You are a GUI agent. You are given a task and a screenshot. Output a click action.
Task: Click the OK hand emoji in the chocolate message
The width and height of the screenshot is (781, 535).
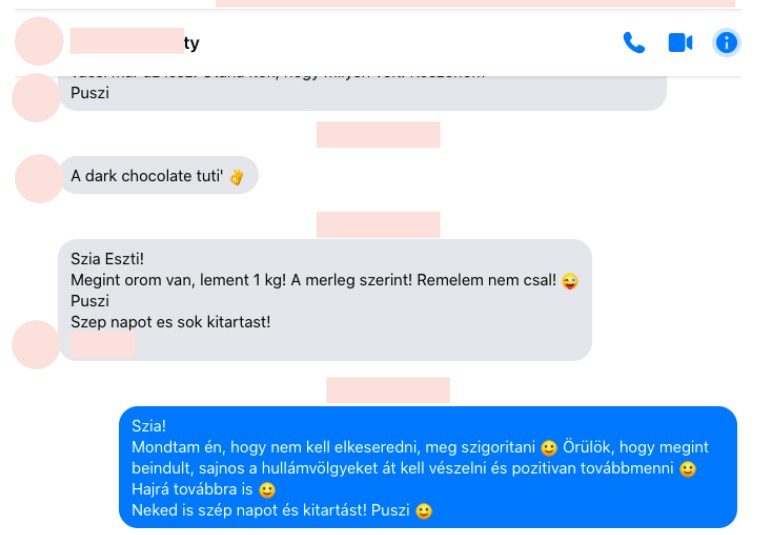pyautogui.click(x=237, y=176)
